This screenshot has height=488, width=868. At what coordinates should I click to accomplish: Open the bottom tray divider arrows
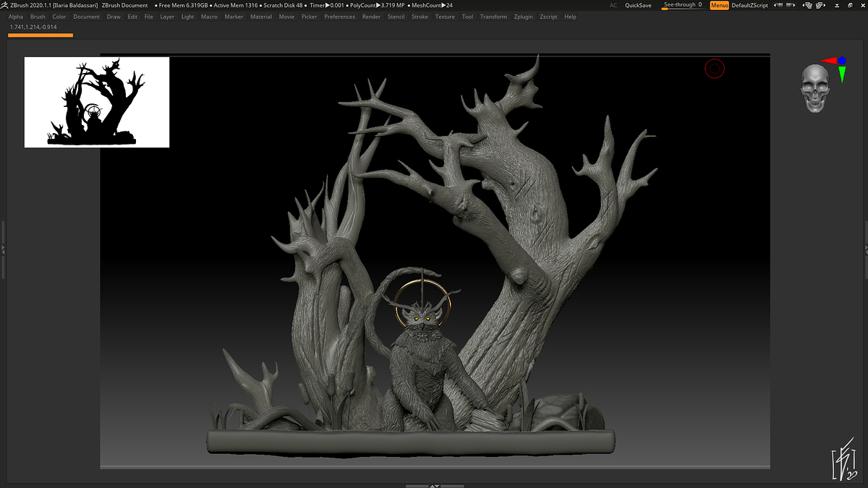[x=434, y=485]
